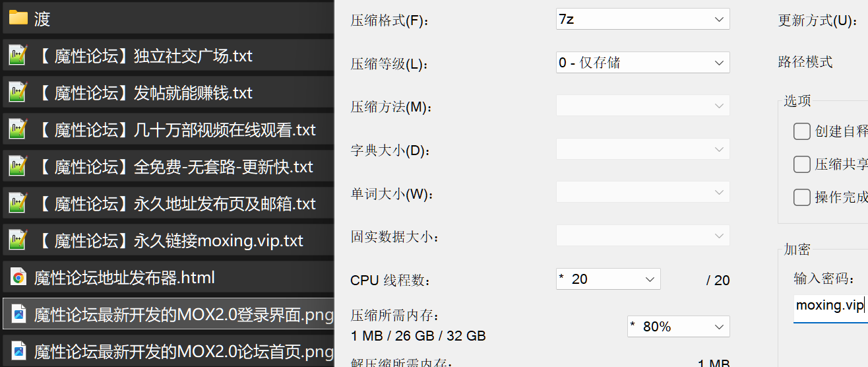Click the 独立社交广场.txt file icon
Image resolution: width=868 pixels, height=367 pixels.
tap(18, 55)
